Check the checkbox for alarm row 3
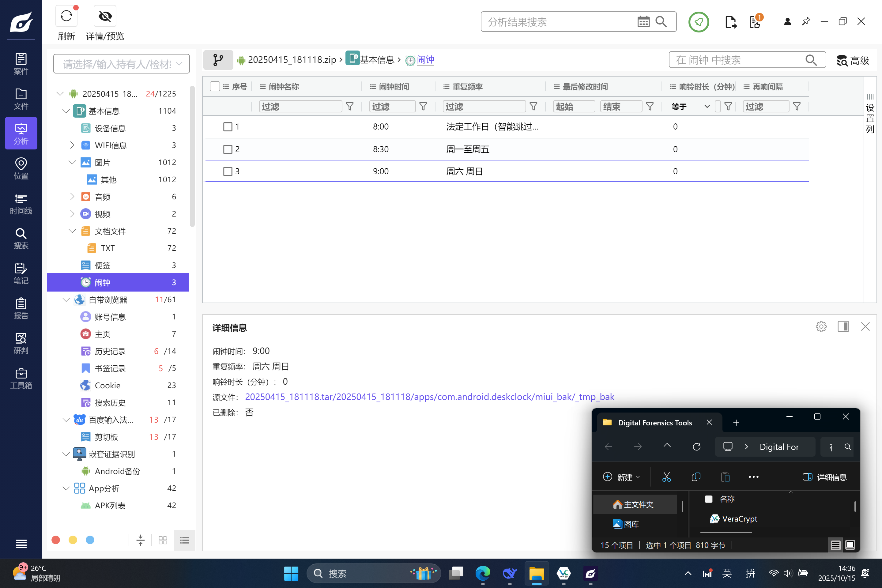Screen dimensions: 882x588 228,171
